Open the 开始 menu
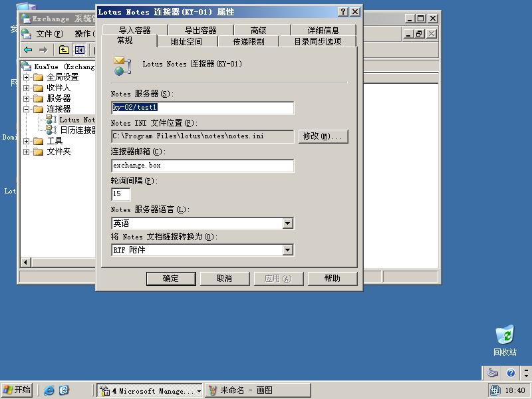Screen dimensions: 532x399 pos(17,390)
